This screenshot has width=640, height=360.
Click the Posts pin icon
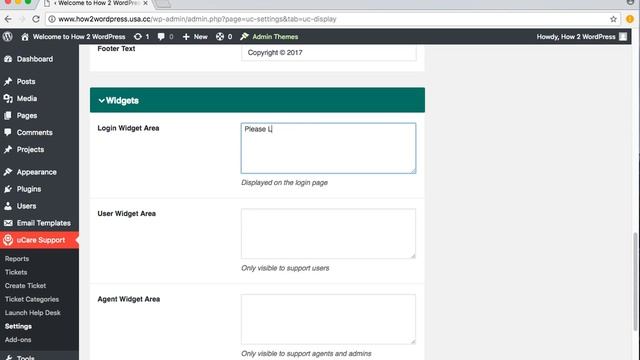pyautogui.click(x=8, y=82)
